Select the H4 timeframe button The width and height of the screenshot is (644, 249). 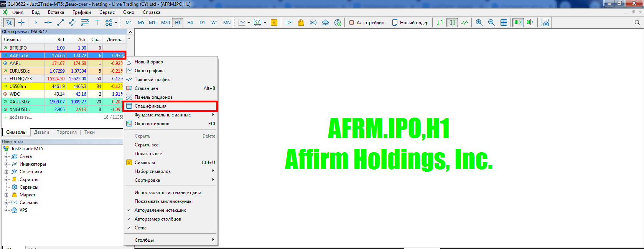pos(190,23)
